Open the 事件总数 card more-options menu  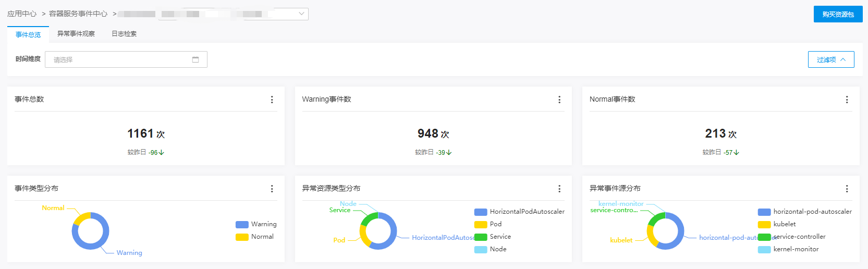pos(272,100)
